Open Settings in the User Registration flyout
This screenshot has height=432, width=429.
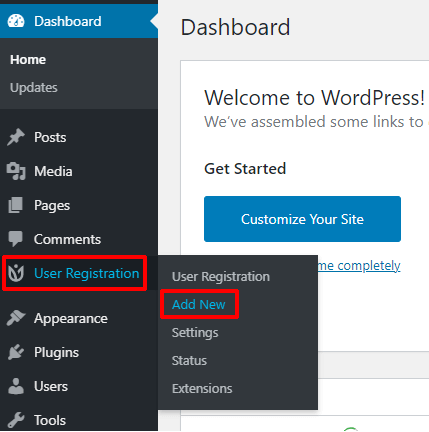coord(195,333)
